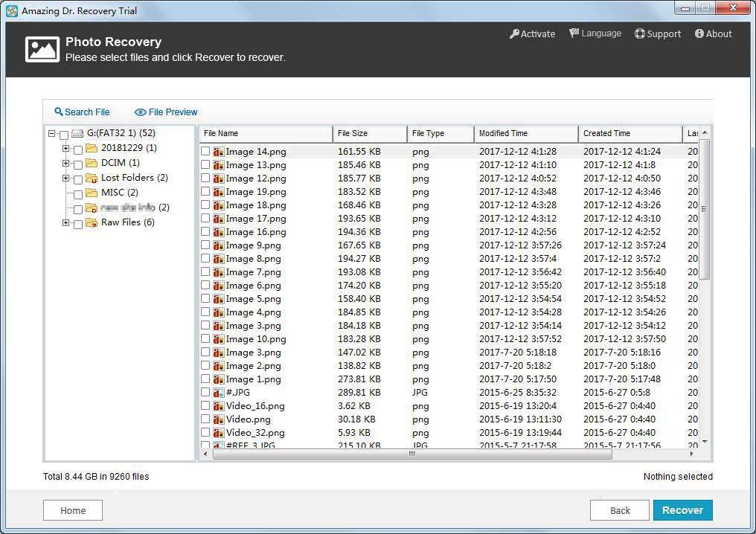Click the G:(FAT32 1) drive icon
Viewport: 756px width, 534px height.
tap(77, 134)
